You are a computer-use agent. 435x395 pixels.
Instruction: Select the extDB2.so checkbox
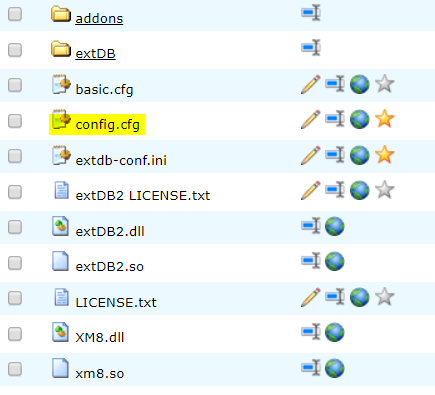point(15,263)
